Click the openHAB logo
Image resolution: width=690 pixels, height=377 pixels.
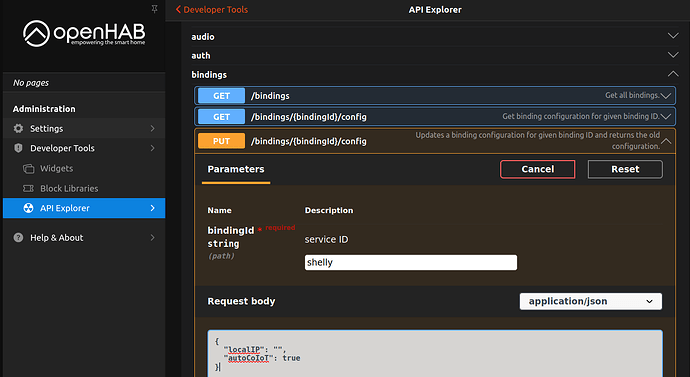[84, 33]
